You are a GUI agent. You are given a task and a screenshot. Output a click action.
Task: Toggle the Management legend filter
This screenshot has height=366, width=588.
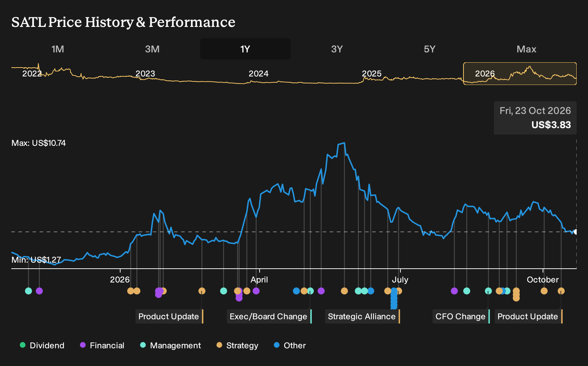pos(171,345)
